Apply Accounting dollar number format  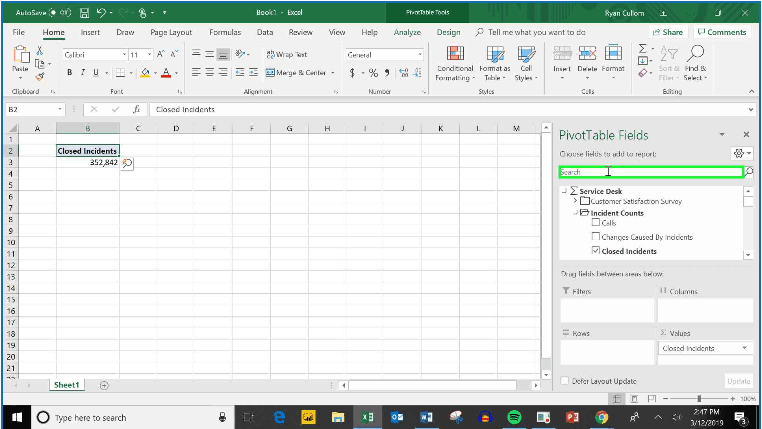coord(352,73)
